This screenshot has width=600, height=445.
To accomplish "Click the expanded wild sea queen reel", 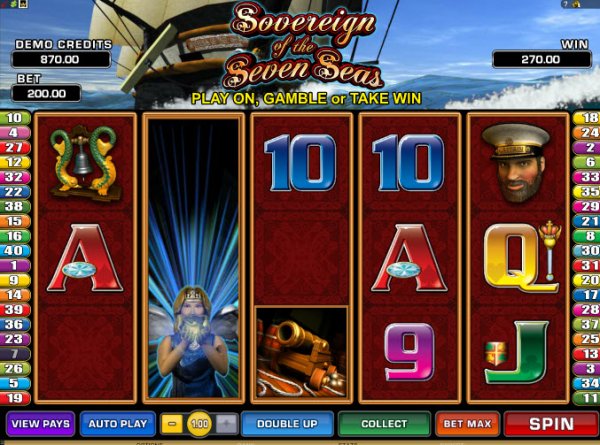I will point(193,258).
